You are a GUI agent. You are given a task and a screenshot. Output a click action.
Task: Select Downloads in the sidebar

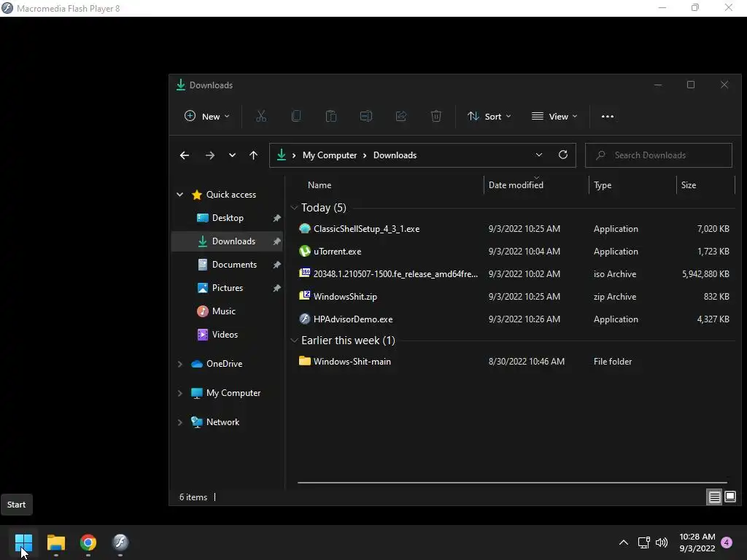coord(228,241)
